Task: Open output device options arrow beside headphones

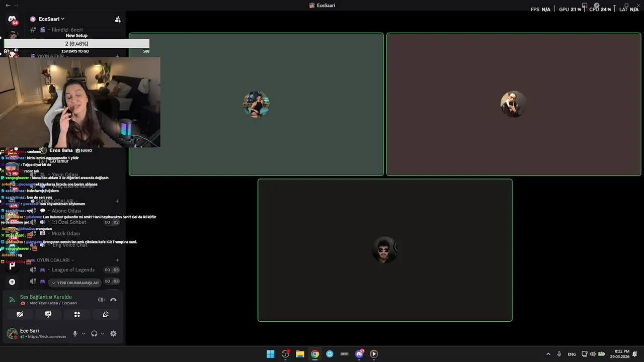Action: [103, 333]
